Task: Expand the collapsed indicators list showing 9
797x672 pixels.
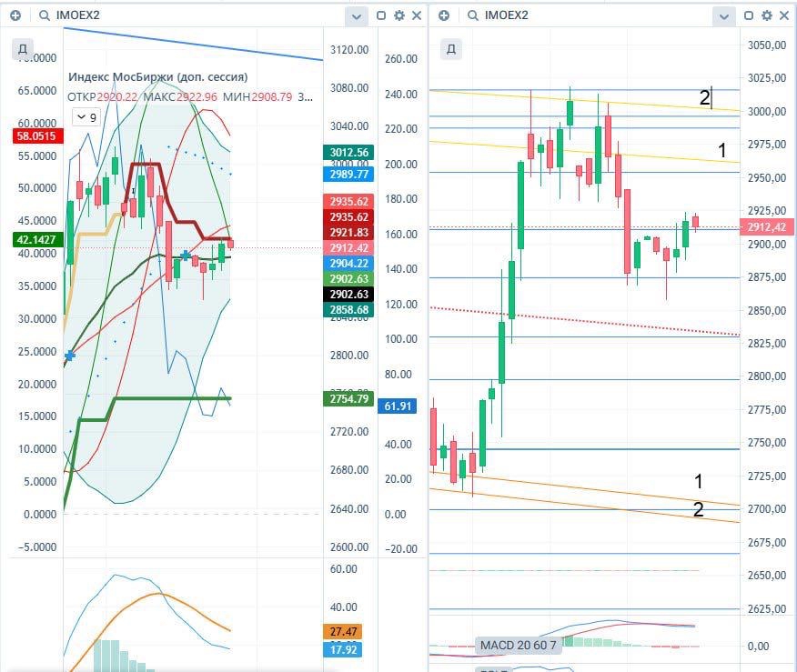Action: (x=86, y=117)
